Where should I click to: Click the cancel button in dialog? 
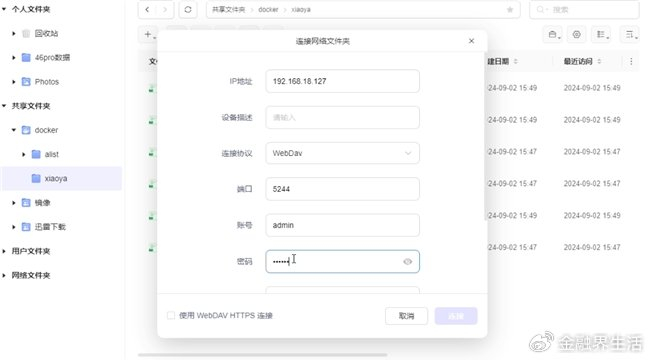[x=406, y=316]
